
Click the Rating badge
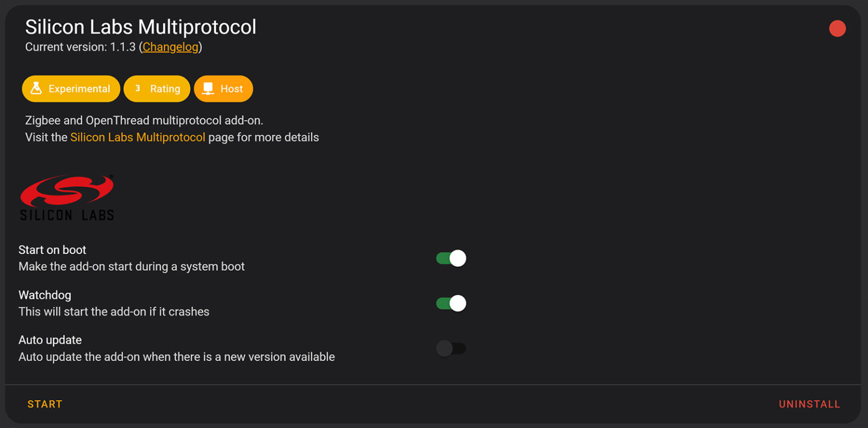coord(157,88)
